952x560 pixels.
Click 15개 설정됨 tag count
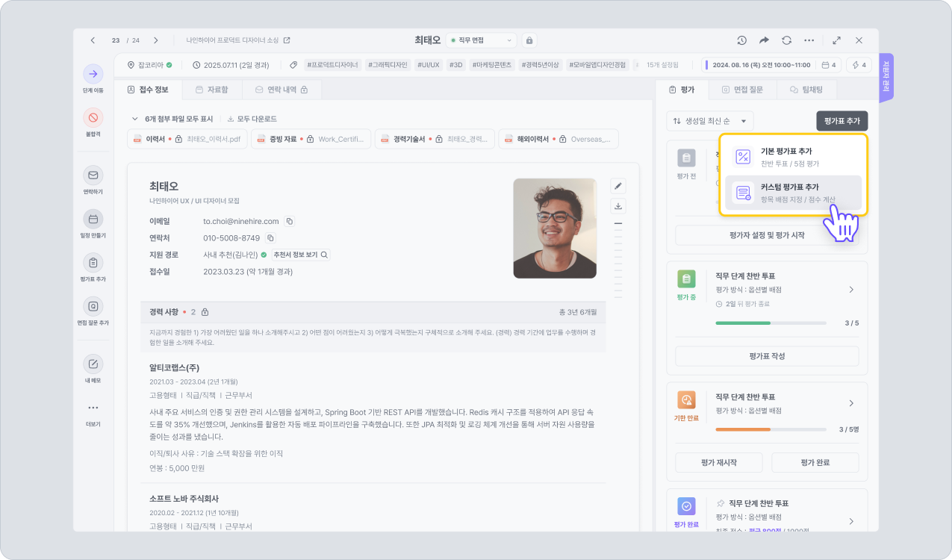662,65
